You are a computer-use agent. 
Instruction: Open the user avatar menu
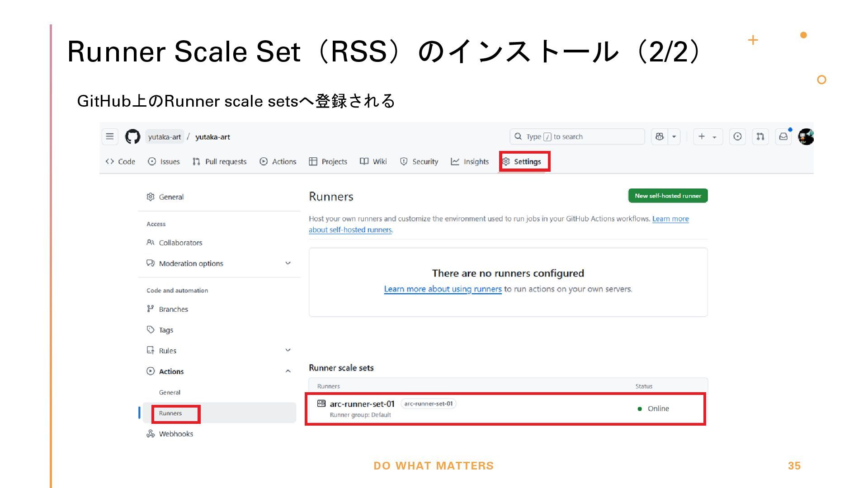pos(806,136)
